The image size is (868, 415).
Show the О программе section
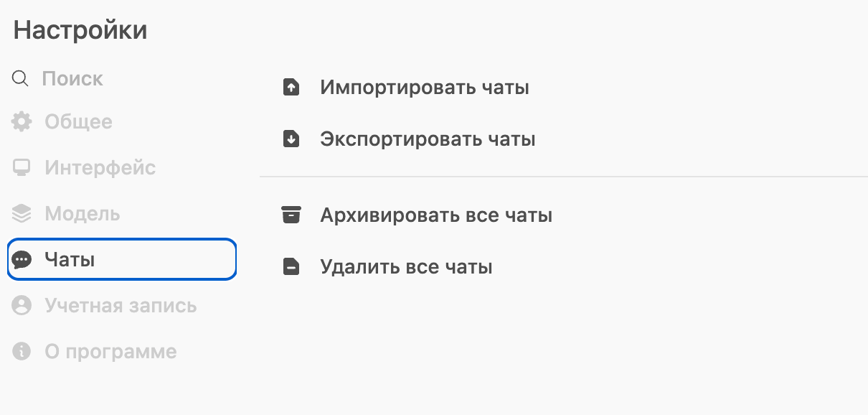(x=110, y=352)
